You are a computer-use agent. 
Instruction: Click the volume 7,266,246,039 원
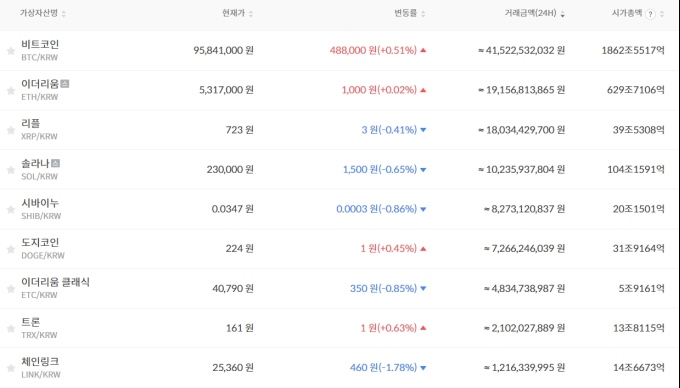coord(524,248)
